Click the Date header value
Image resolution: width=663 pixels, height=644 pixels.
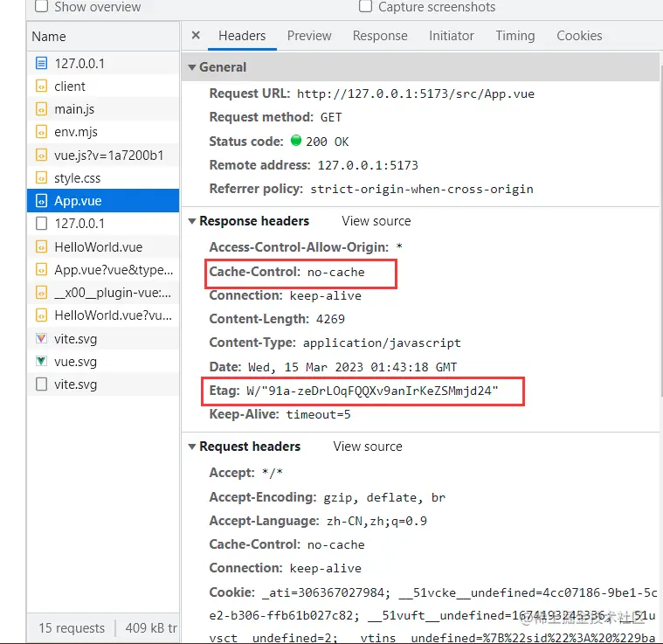tap(352, 367)
